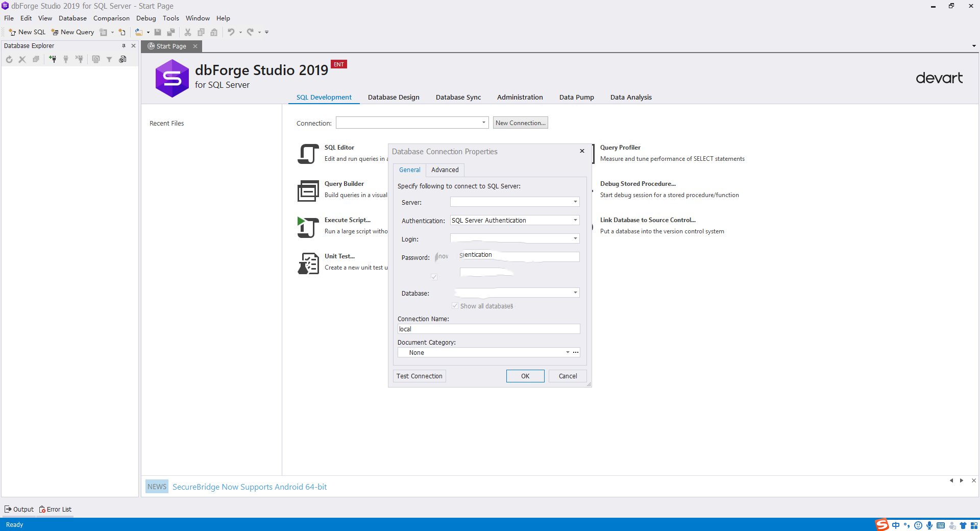
Task: Click the Chinese input mode indicator
Action: coord(896,525)
